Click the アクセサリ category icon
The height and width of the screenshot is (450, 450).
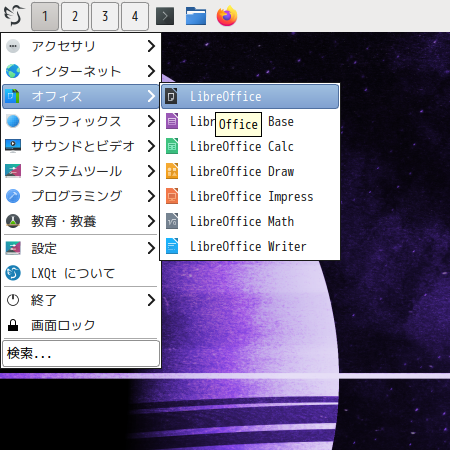click(x=13, y=46)
